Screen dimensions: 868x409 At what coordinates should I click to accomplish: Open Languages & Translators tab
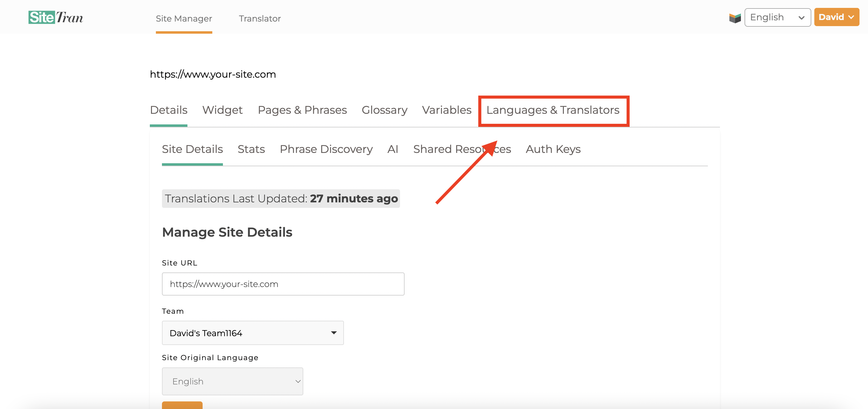[x=553, y=110]
